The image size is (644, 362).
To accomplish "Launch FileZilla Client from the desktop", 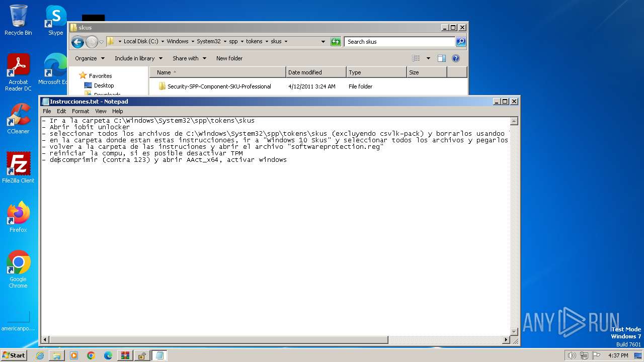I will pyautogui.click(x=18, y=168).
